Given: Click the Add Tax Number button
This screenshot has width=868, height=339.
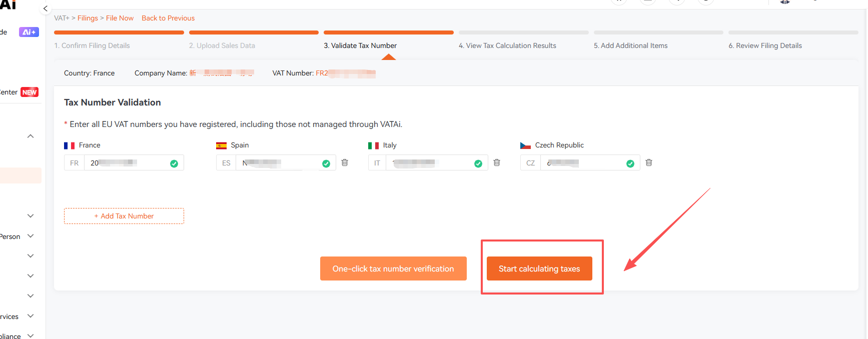Looking at the screenshot, I should pos(124,216).
